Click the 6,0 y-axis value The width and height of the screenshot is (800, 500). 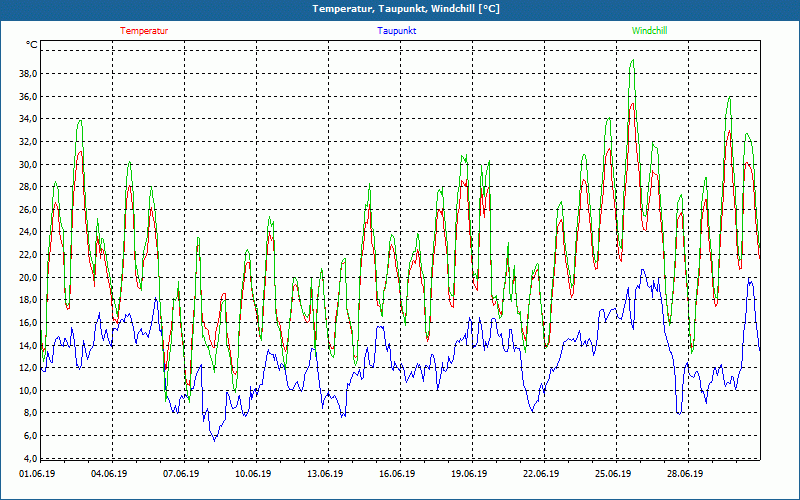tap(30, 435)
